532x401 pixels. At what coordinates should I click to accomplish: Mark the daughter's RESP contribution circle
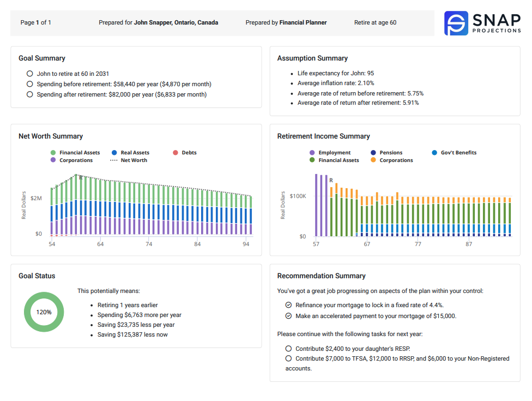[x=289, y=348]
